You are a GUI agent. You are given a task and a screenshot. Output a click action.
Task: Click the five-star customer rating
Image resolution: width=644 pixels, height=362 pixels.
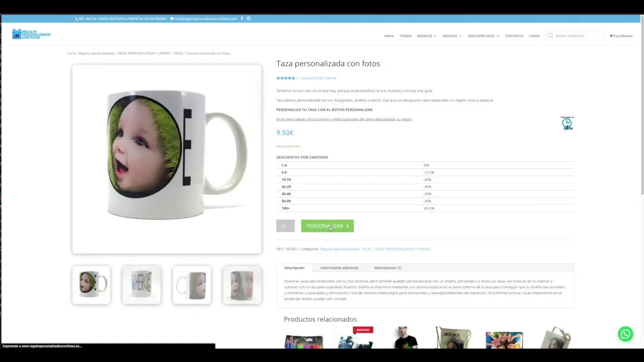tap(285, 78)
